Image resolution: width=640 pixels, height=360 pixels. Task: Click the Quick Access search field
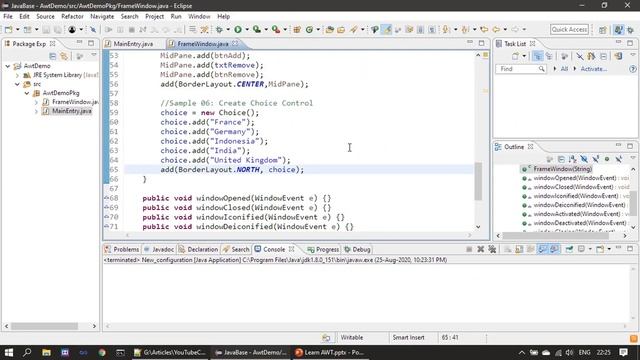pyautogui.click(x=569, y=29)
